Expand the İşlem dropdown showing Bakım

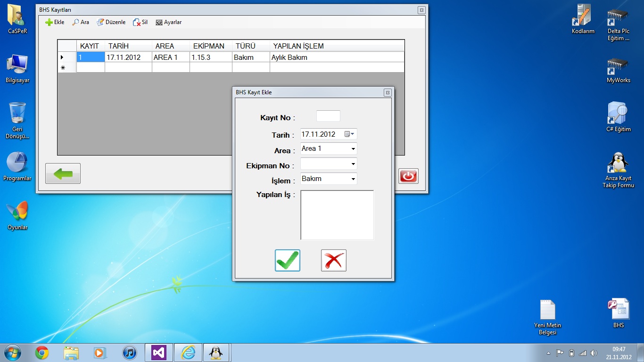tap(353, 179)
